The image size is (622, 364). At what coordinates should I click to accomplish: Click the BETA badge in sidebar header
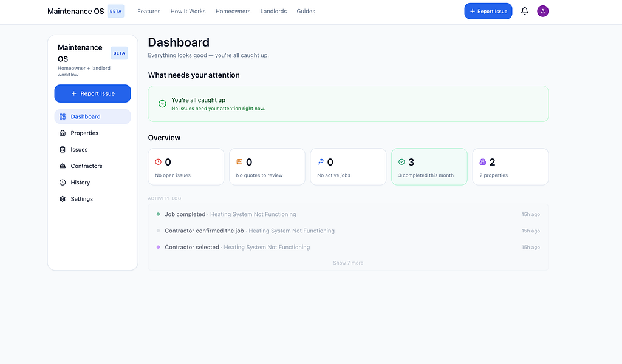tap(119, 53)
